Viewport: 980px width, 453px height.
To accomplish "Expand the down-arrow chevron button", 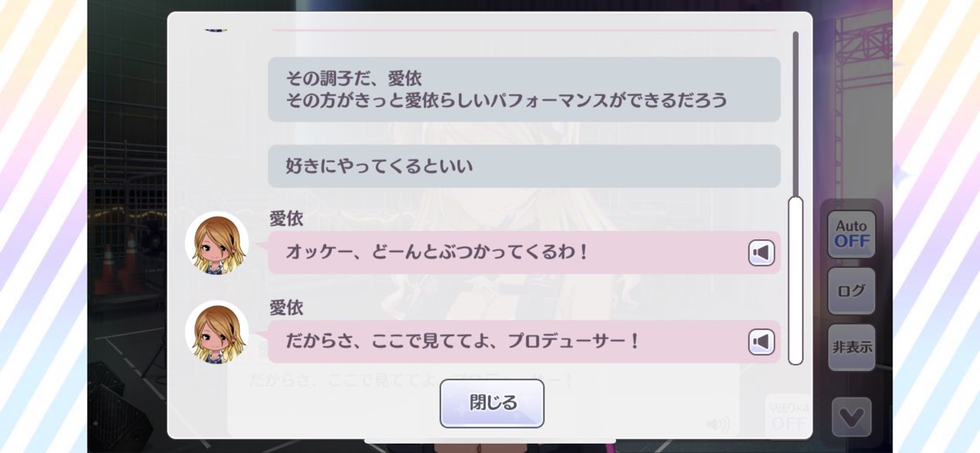I will tap(852, 417).
